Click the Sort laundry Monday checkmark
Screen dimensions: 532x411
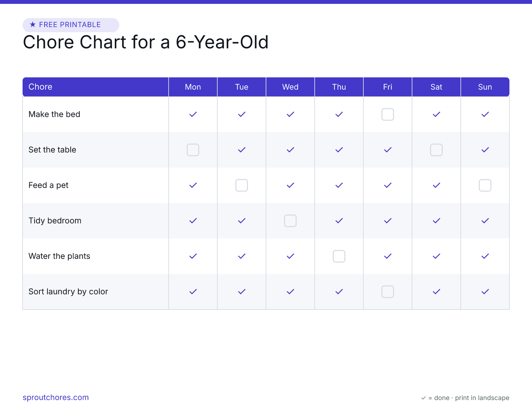[x=193, y=292]
